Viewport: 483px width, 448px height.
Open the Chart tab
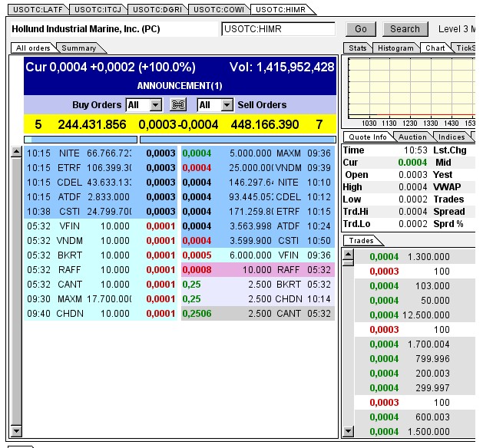point(435,48)
